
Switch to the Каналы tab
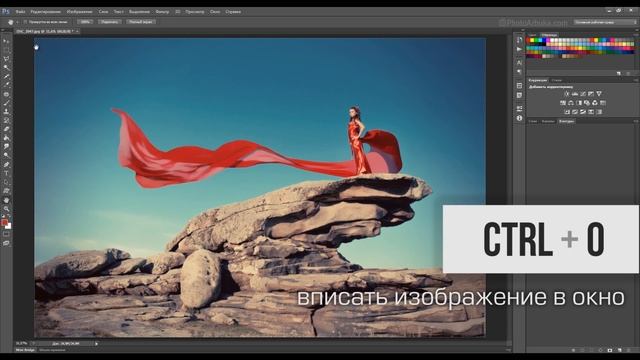click(548, 121)
